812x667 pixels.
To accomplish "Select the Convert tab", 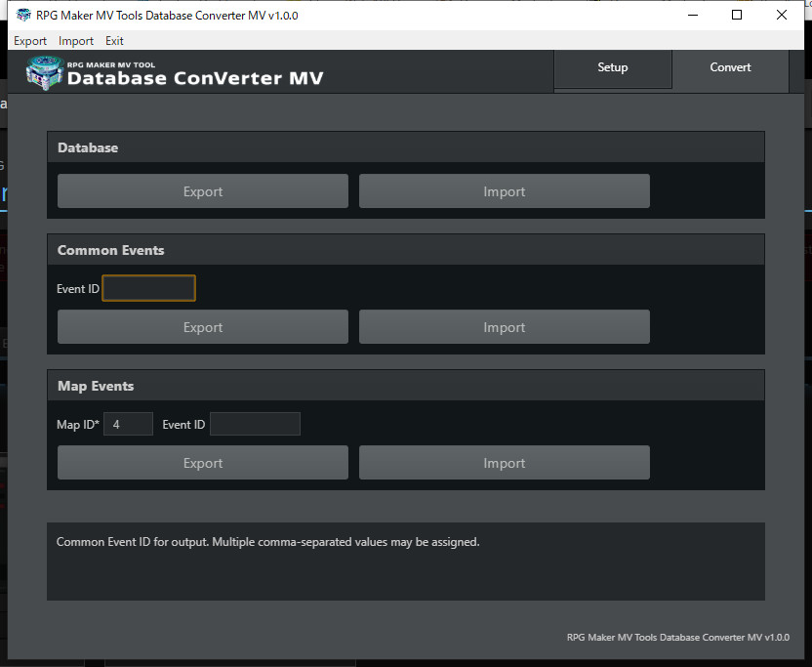I will (730, 66).
